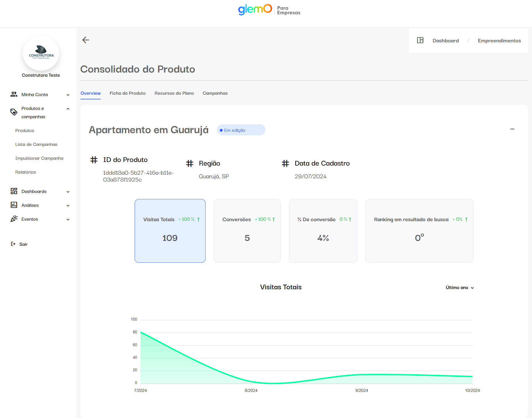Click the dashboard layout icon in breadcrumb
Viewport: 532px width, 418px height.
(x=420, y=40)
